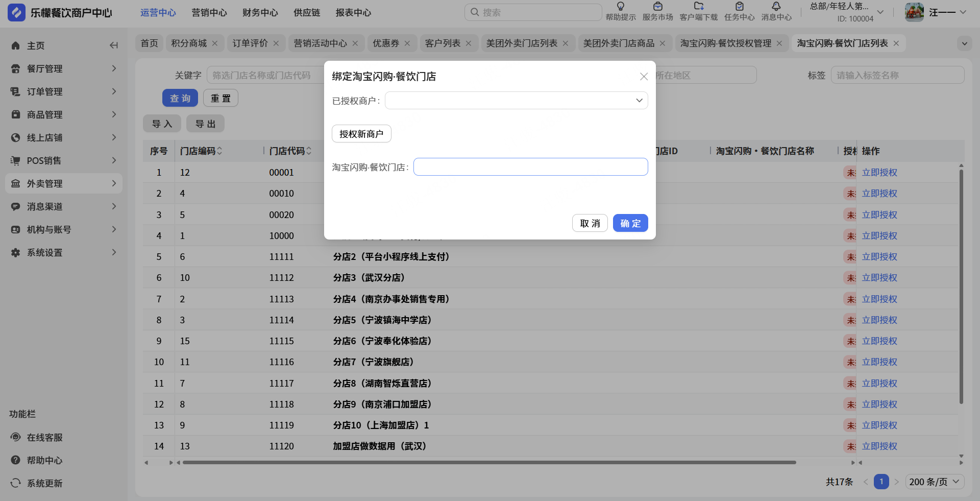Click the 客户端下载 icon
The width and height of the screenshot is (980, 501).
(698, 7)
